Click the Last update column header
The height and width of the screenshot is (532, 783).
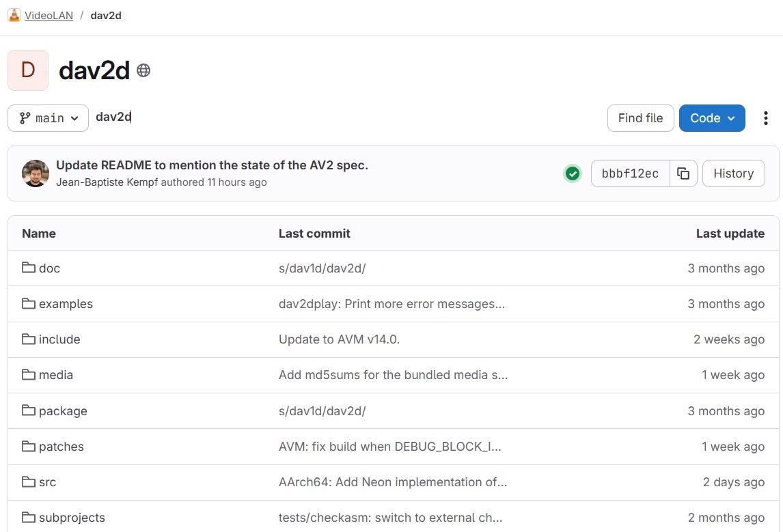click(x=730, y=234)
